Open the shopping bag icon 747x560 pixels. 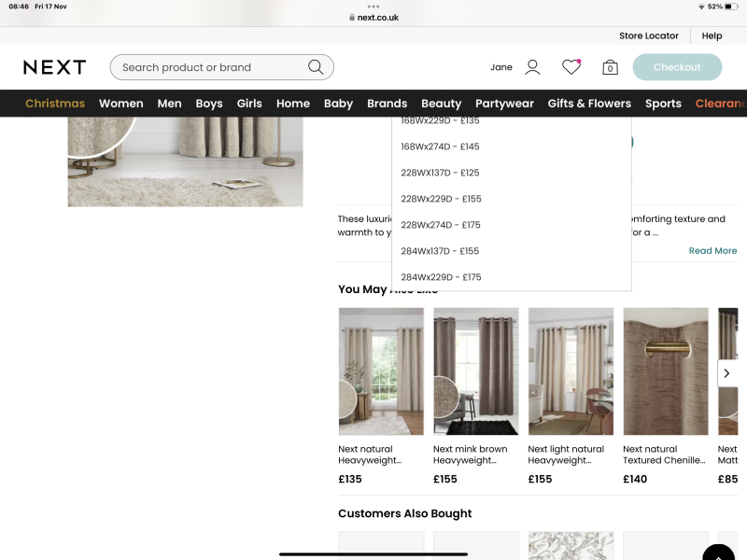click(610, 67)
